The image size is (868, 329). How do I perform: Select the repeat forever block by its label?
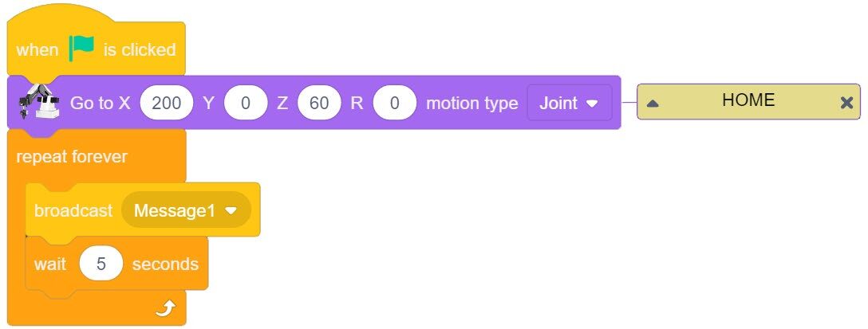(71, 156)
